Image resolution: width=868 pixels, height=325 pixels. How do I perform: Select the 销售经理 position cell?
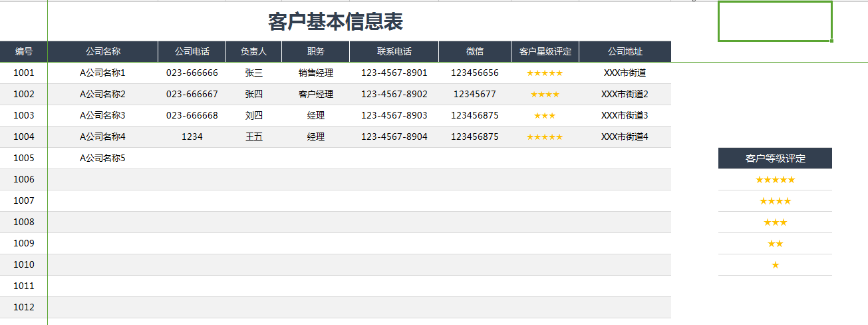(316, 73)
